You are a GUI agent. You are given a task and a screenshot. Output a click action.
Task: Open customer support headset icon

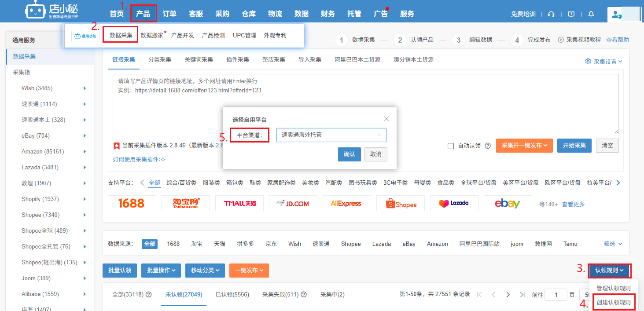pyautogui.click(x=551, y=14)
